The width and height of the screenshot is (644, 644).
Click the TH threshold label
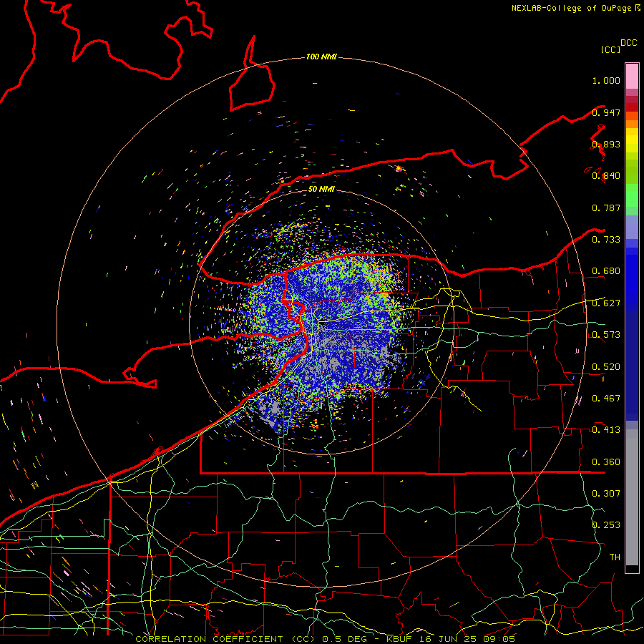615,557
